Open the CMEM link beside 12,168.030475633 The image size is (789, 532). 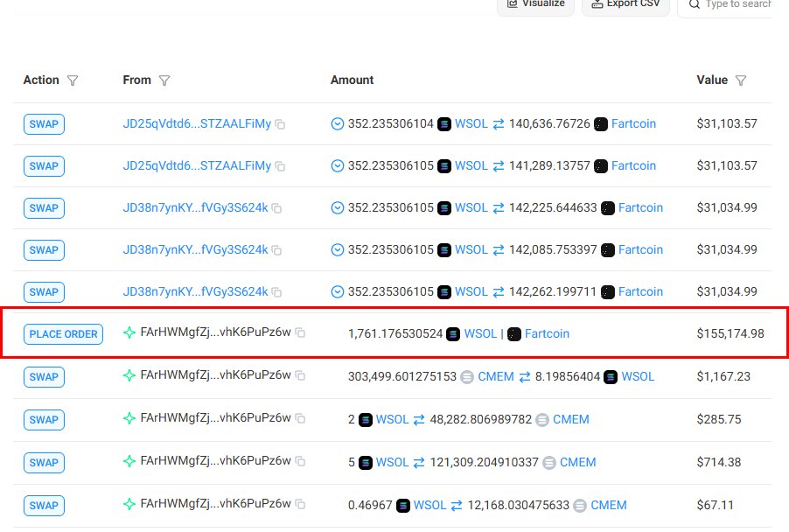coord(609,505)
